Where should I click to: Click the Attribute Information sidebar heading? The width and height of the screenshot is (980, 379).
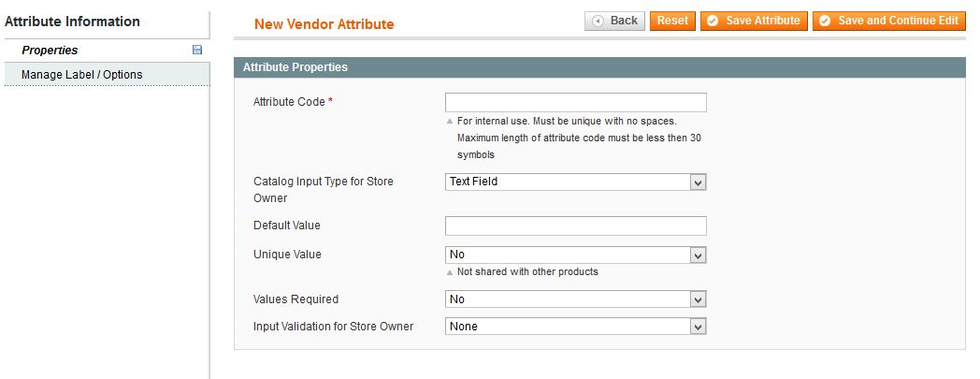click(72, 22)
